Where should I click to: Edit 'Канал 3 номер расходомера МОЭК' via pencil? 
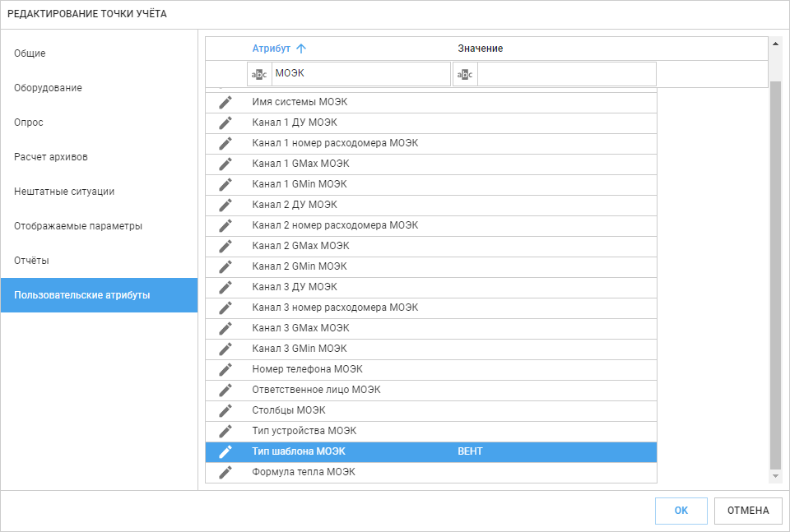(x=225, y=308)
